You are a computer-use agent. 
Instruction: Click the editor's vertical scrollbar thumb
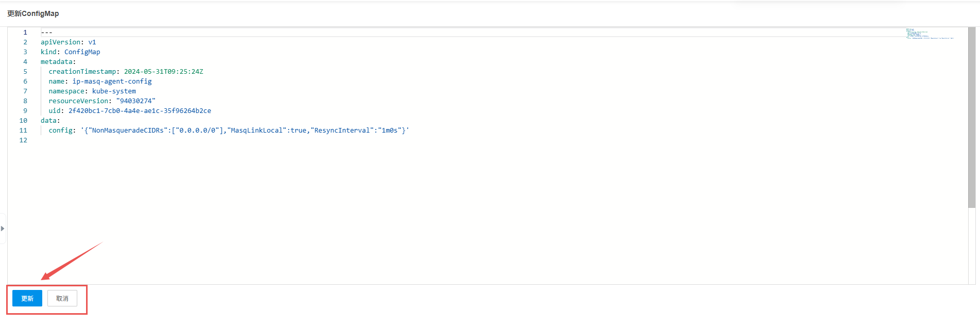click(x=972, y=118)
